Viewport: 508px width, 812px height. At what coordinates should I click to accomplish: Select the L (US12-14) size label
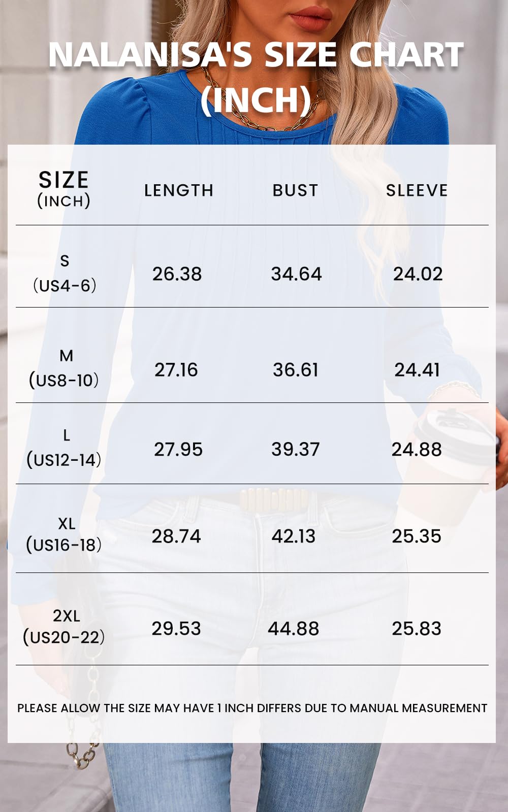pos(65,448)
